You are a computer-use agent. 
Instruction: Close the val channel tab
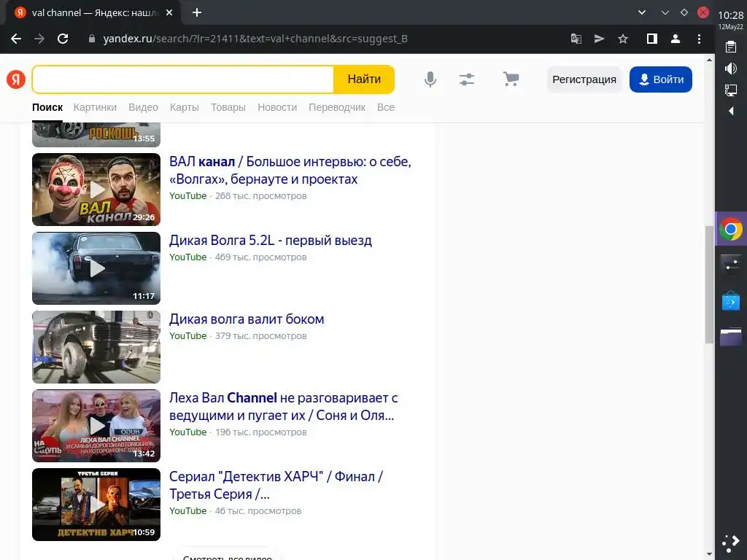(169, 13)
